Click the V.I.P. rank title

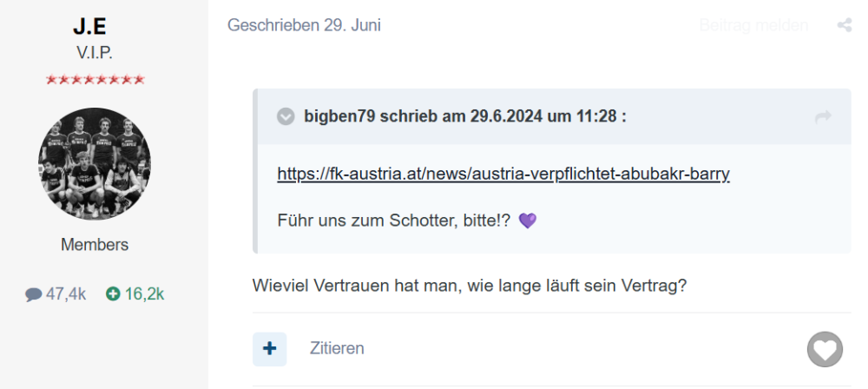click(x=95, y=53)
